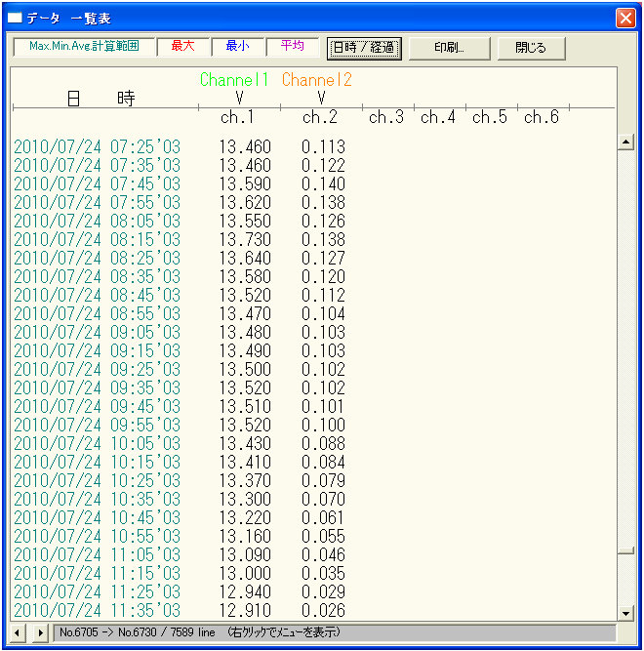Click ch.1 value 13.000
The width and height of the screenshot is (644, 651).
tap(245, 573)
